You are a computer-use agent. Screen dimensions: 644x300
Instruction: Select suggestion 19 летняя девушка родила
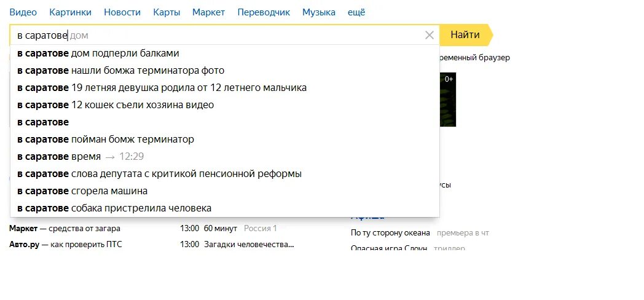click(x=225, y=88)
